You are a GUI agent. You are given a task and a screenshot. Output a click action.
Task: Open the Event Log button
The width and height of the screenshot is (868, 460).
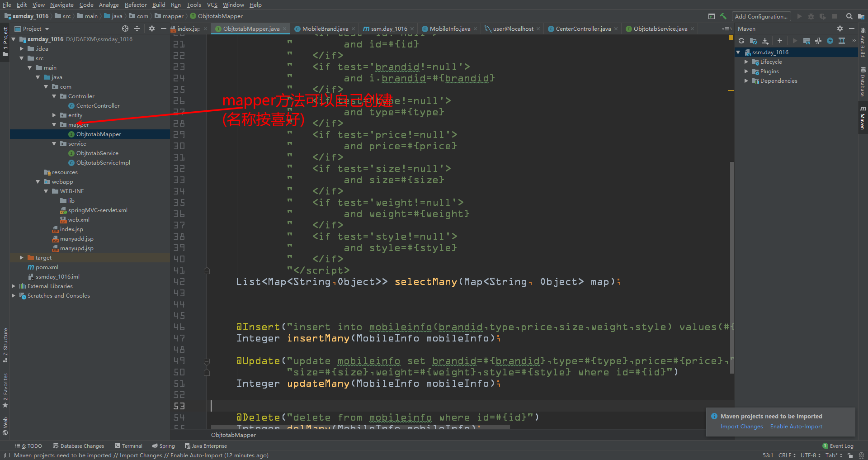pyautogui.click(x=838, y=446)
